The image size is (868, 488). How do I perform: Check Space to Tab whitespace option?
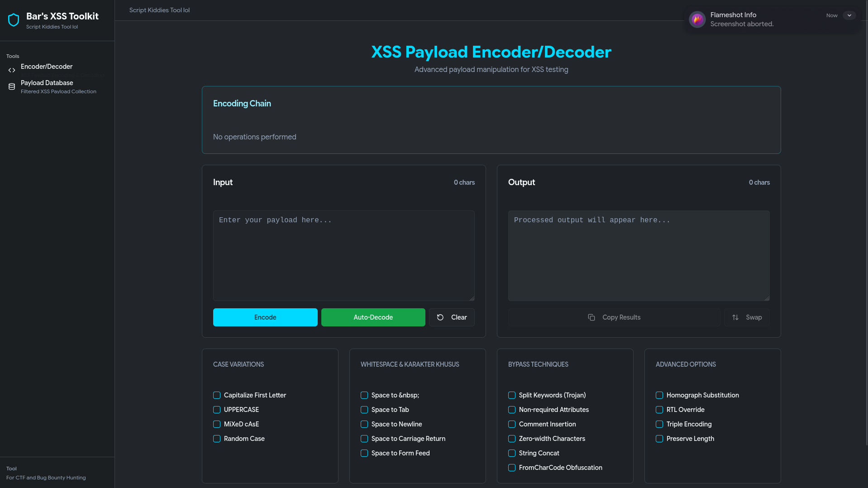click(x=364, y=410)
